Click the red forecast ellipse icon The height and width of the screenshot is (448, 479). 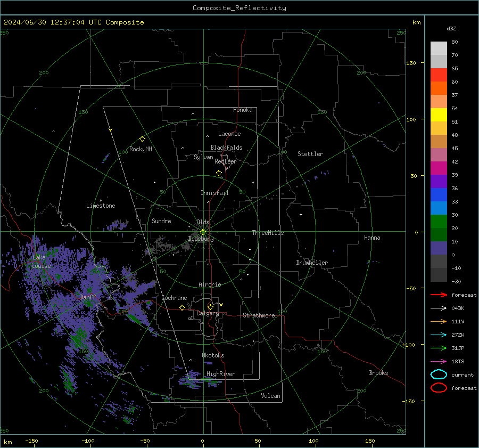[x=439, y=388]
